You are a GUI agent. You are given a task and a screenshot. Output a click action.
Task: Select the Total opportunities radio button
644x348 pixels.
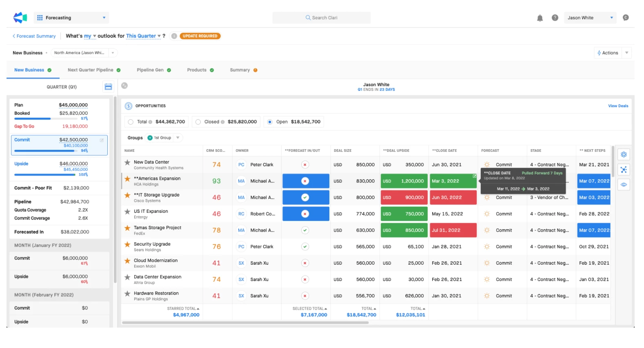click(x=131, y=122)
